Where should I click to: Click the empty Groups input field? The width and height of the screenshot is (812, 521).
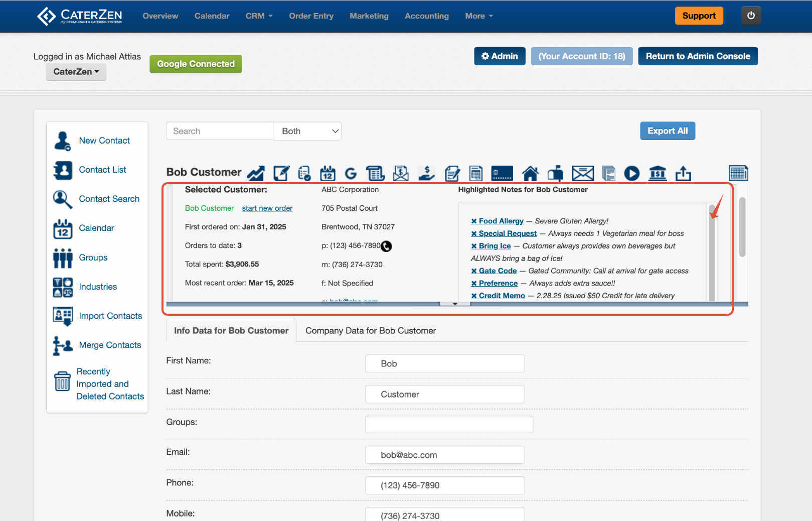coord(449,425)
